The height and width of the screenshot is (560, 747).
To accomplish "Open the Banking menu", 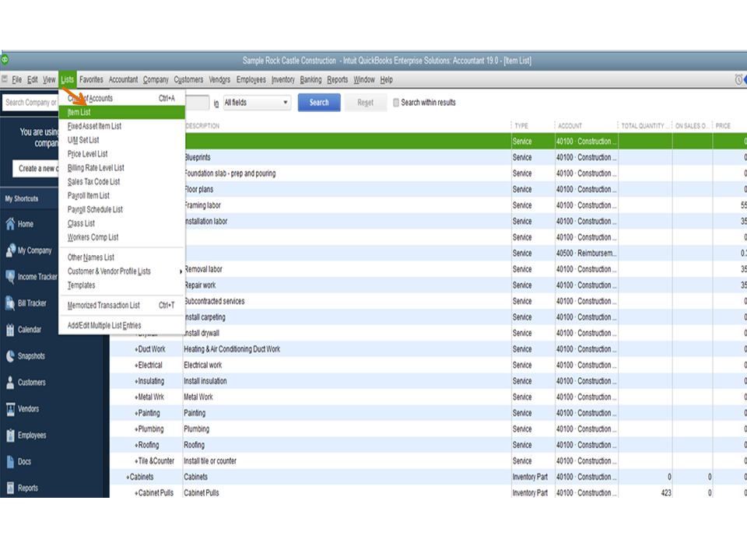I will pyautogui.click(x=310, y=79).
